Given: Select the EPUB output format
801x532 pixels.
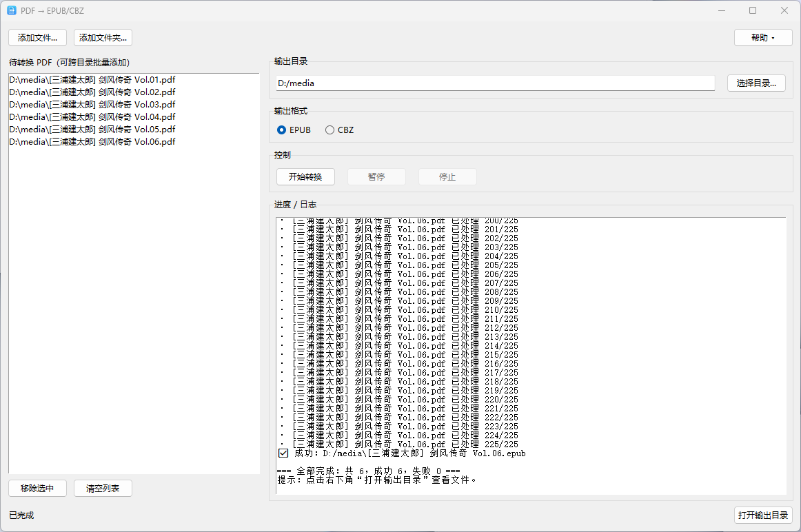Looking at the screenshot, I should (x=282, y=130).
